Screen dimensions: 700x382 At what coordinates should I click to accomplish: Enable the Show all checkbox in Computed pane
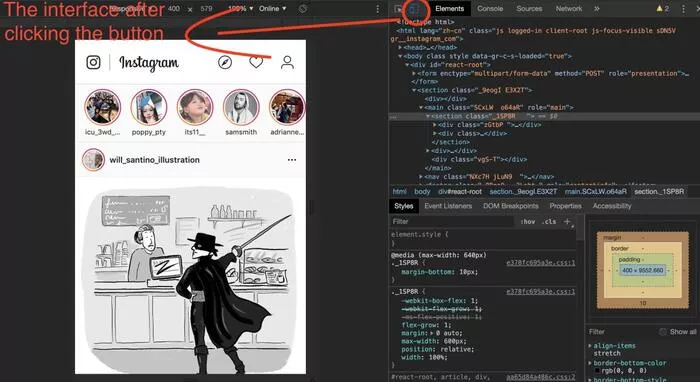pos(663,332)
